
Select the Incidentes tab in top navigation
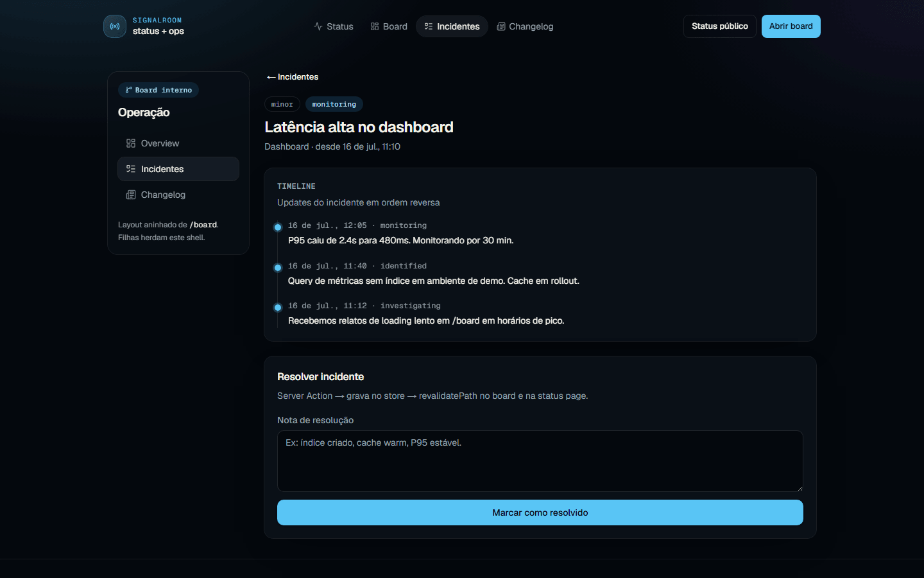(x=452, y=26)
